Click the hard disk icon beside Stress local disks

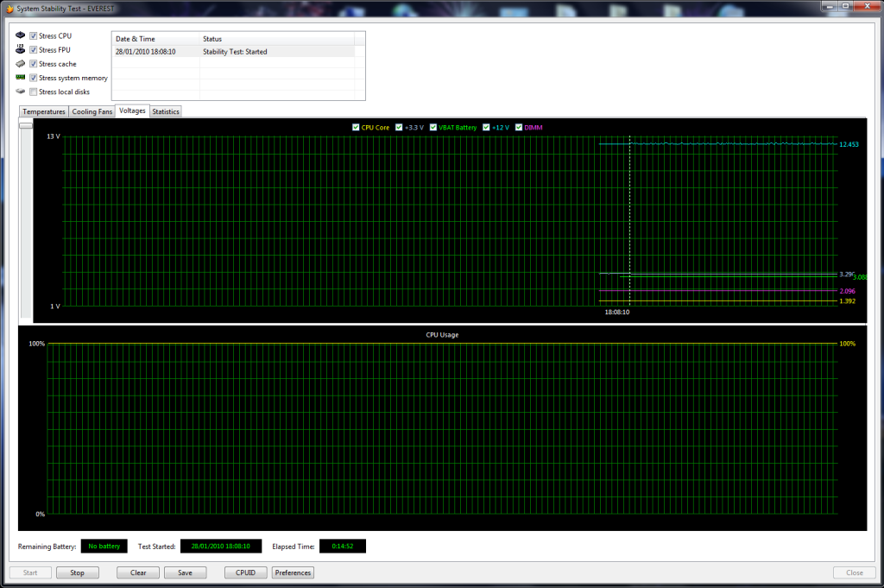click(x=20, y=92)
